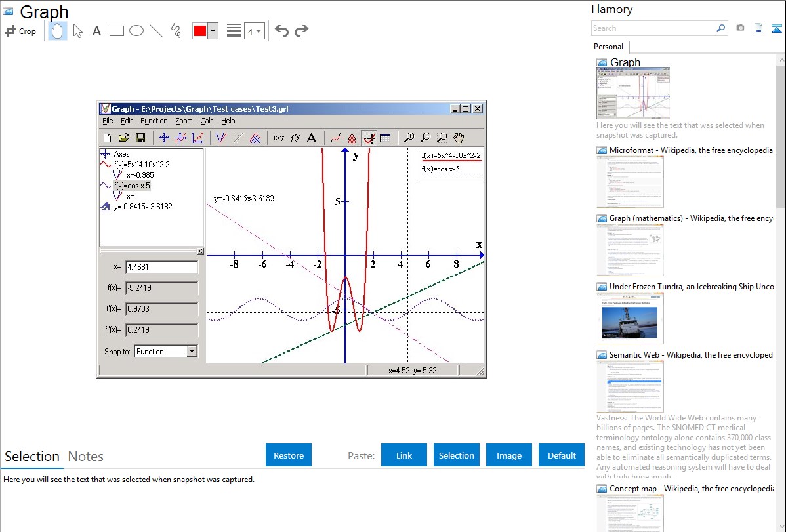This screenshot has width=786, height=532.
Task: Activate the arrow pointer selection tool
Action: coord(77,31)
